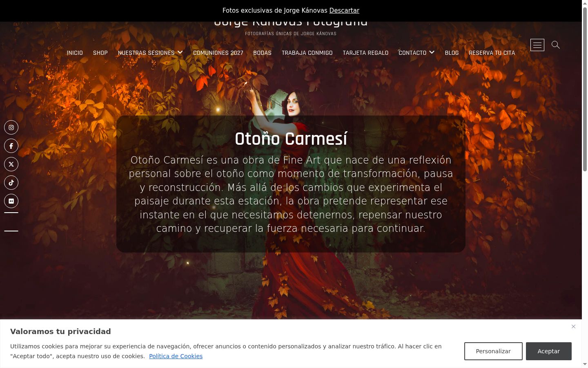Click the tagline 'Fotografías únicas de Jorge Kánovas'

pyautogui.click(x=291, y=34)
